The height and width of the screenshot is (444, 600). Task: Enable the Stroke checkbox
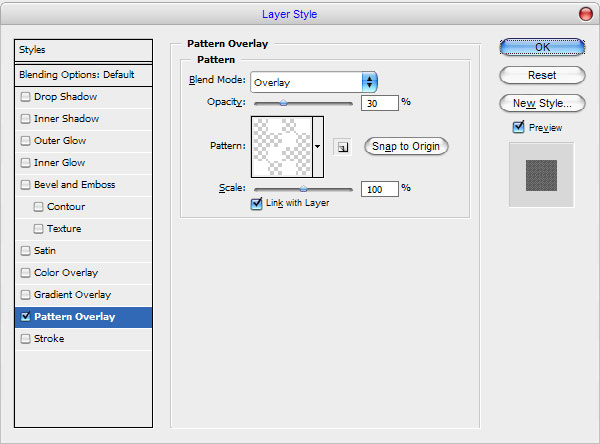click(25, 339)
